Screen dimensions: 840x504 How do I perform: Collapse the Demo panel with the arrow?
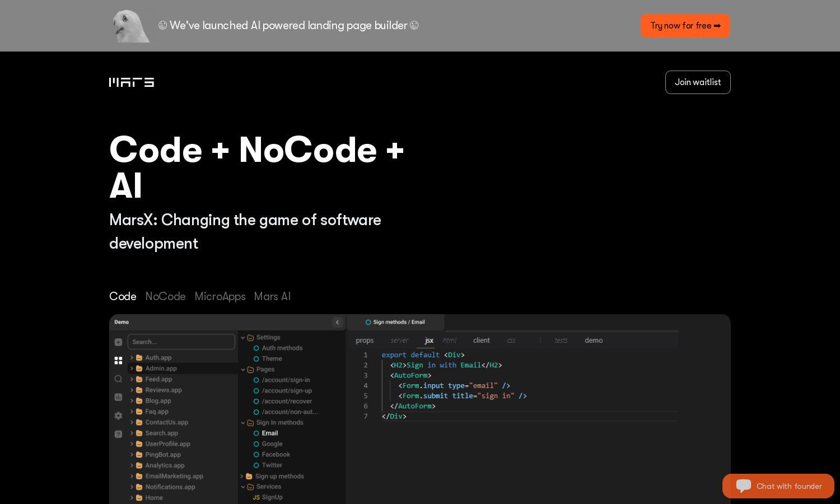click(337, 322)
